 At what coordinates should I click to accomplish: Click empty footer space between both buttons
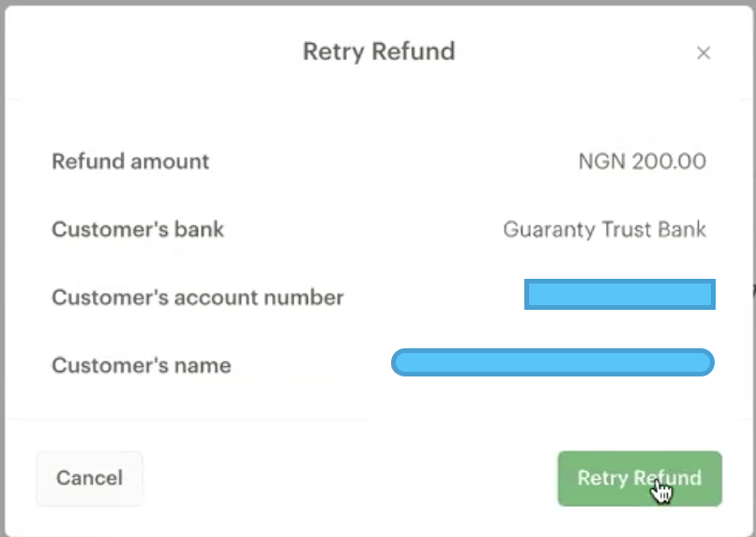(347, 478)
